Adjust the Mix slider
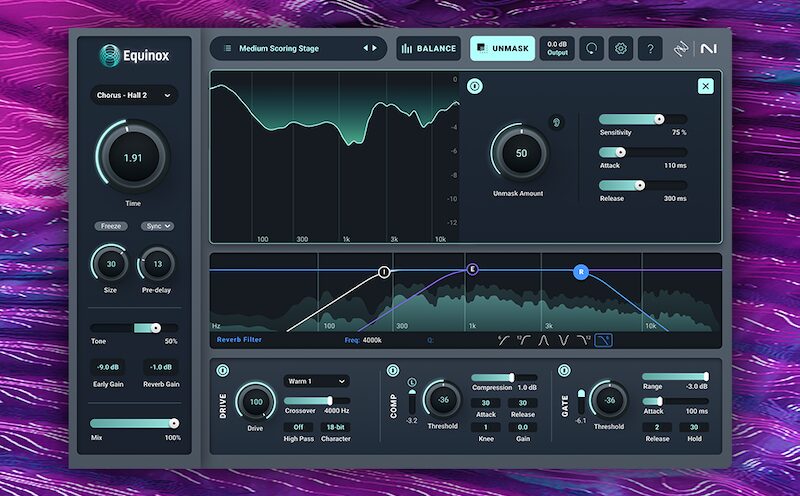800x496 pixels. tap(135, 424)
